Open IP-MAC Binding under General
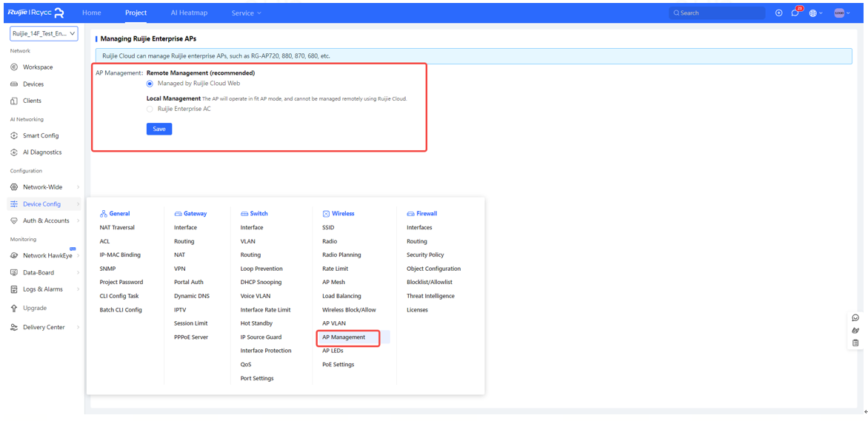The width and height of the screenshot is (868, 421). [120, 255]
